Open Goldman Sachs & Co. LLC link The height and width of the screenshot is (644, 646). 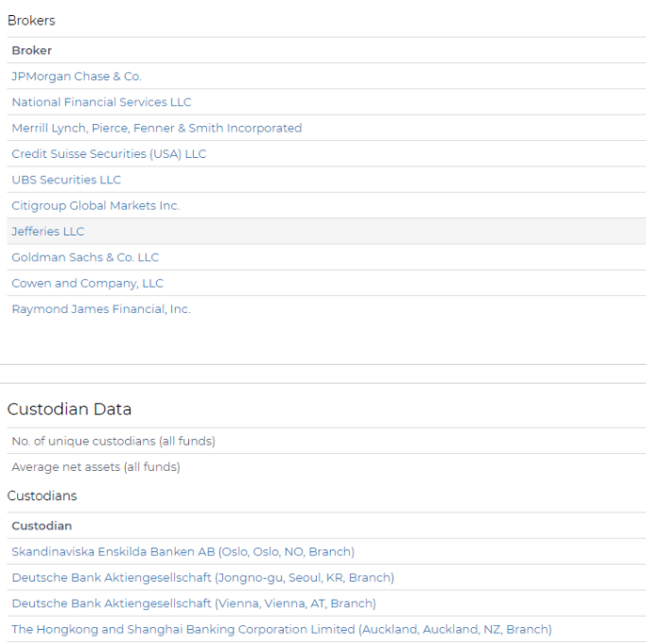(86, 258)
